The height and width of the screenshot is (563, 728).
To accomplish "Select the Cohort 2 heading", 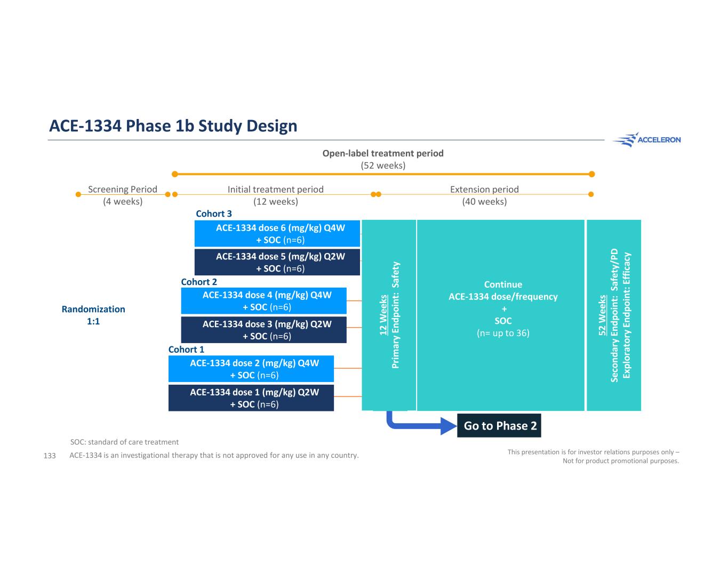I will click(x=198, y=282).
